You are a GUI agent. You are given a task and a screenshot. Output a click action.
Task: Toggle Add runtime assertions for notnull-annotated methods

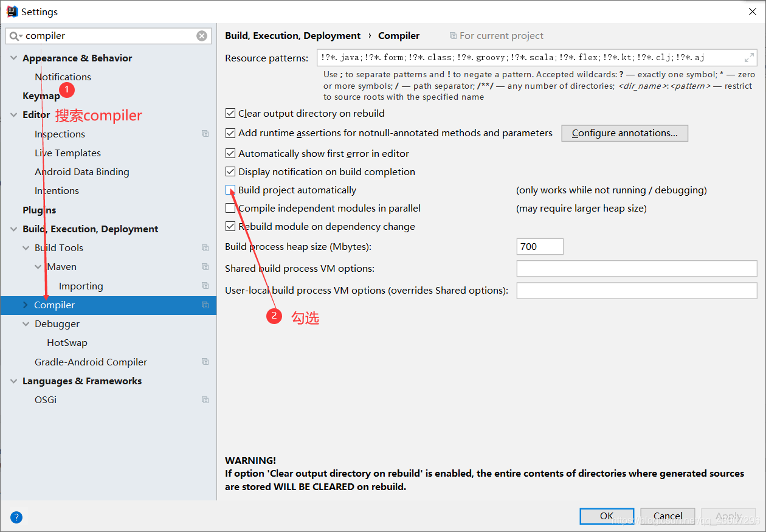230,133
